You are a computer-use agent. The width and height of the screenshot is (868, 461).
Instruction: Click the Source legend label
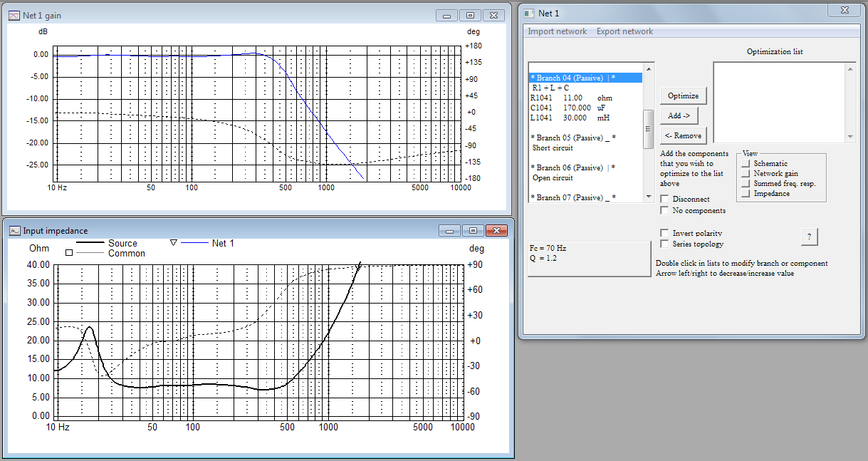(123, 244)
